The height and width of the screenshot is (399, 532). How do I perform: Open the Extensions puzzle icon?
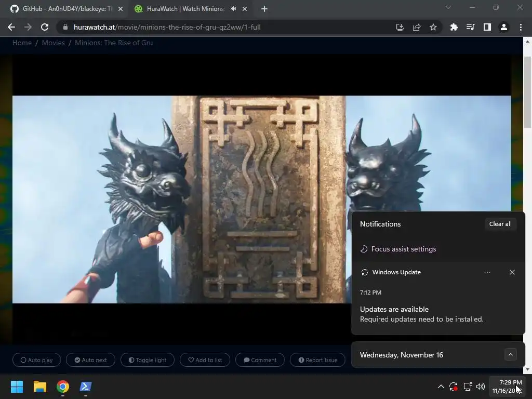pos(454,27)
